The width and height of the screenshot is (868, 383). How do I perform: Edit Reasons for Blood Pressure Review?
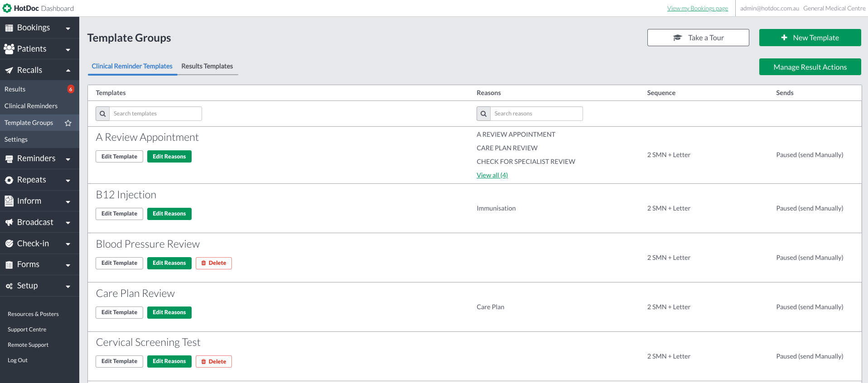169,263
